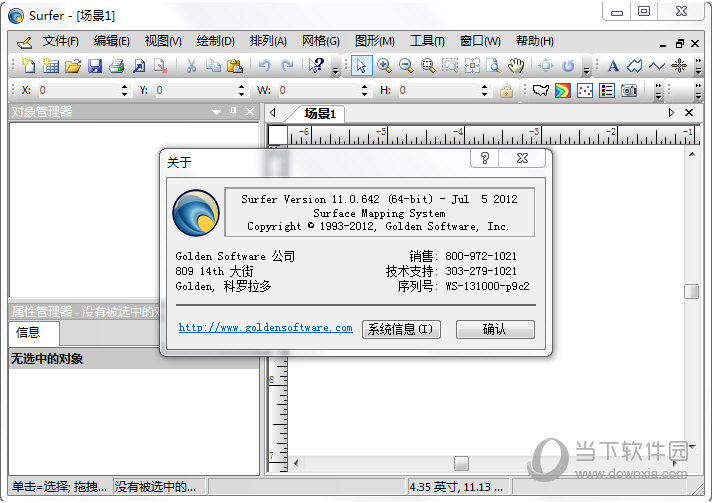Choose the Select arrow tool
This screenshot has height=503, width=712.
[361, 66]
